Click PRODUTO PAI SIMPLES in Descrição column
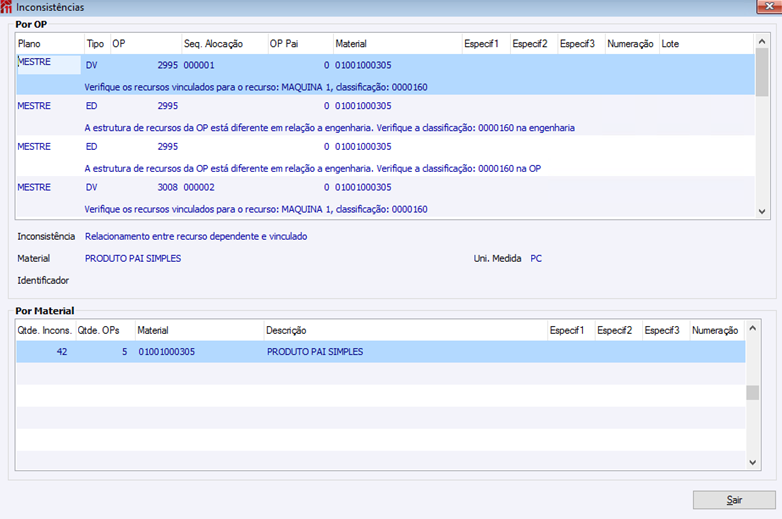 315,352
